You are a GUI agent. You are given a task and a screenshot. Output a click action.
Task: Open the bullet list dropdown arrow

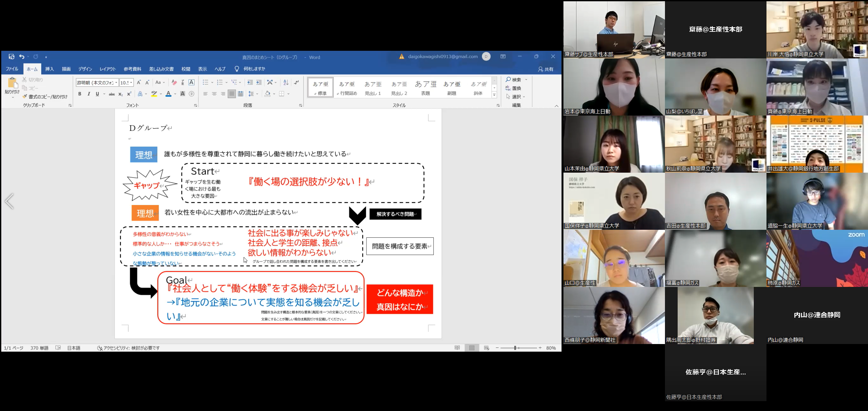point(212,82)
